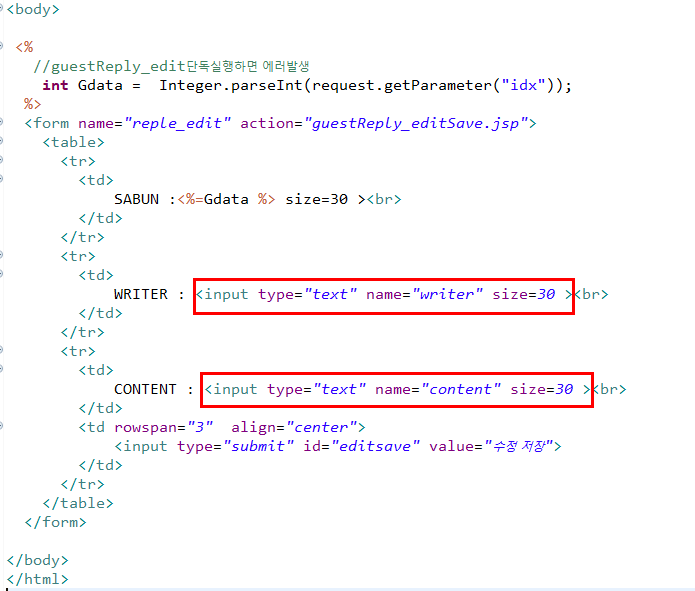The image size is (695, 591).
Task: Click size=30 in the writer input
Action: pyautogui.click(x=523, y=294)
